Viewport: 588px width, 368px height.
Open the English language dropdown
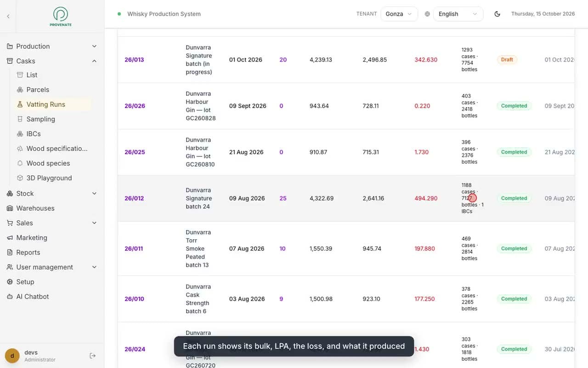click(458, 14)
